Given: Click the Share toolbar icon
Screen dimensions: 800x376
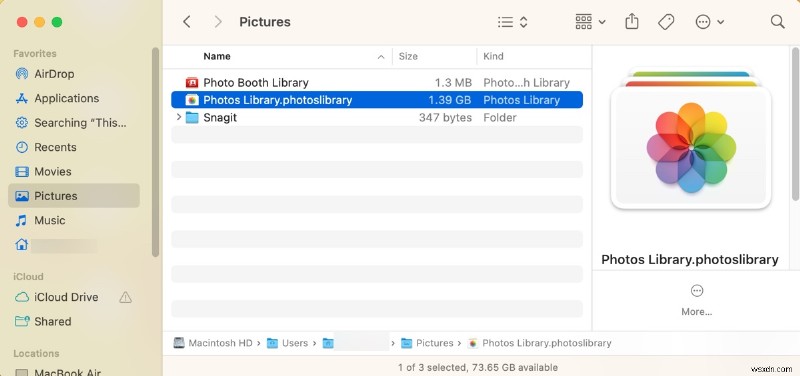Looking at the screenshot, I should tap(632, 21).
